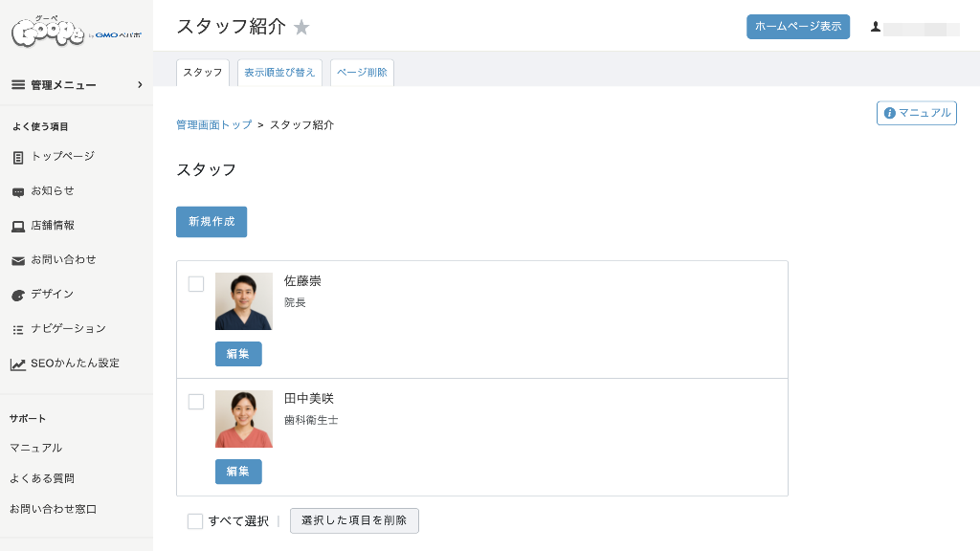Viewport: 980px width, 551px height.
Task: Follow the 管理画面トップ breadcrumb link
Action: coord(214,125)
